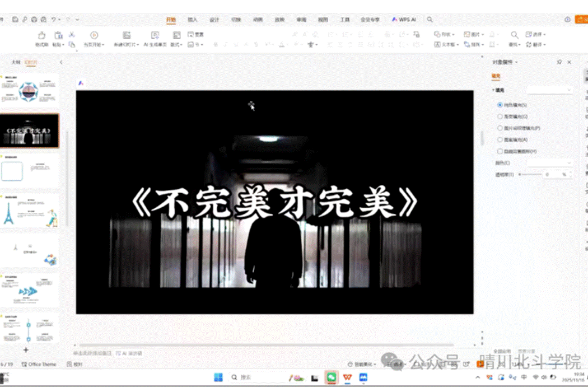This screenshot has width=588, height=392.
Task: Click the Format Painter (格式刷) icon
Action: tap(41, 36)
